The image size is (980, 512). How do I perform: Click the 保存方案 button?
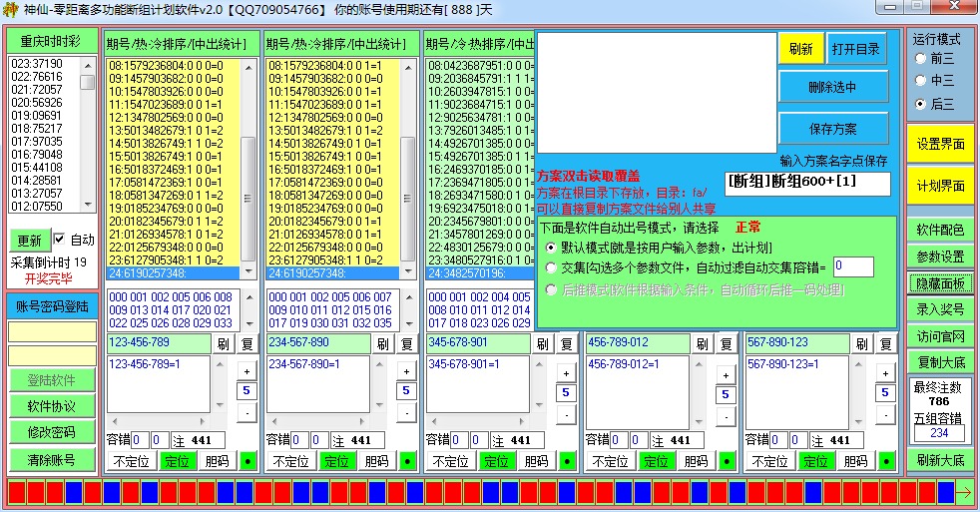click(x=832, y=129)
